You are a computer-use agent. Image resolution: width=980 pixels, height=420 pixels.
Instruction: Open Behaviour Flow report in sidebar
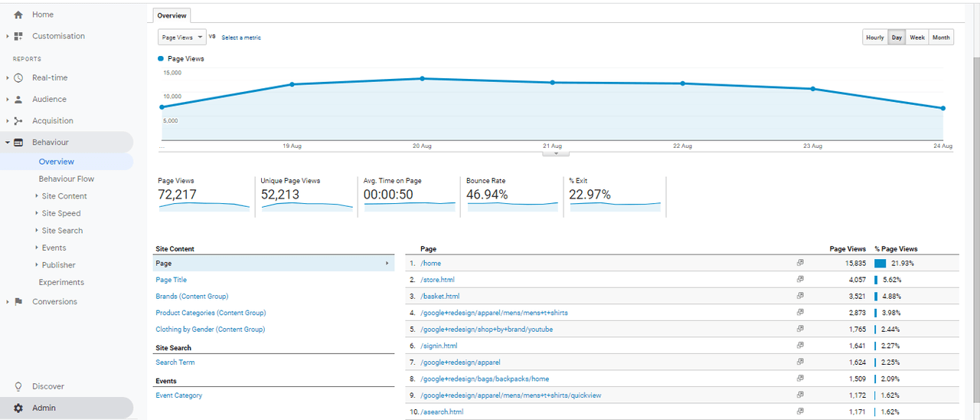pyautogui.click(x=67, y=179)
